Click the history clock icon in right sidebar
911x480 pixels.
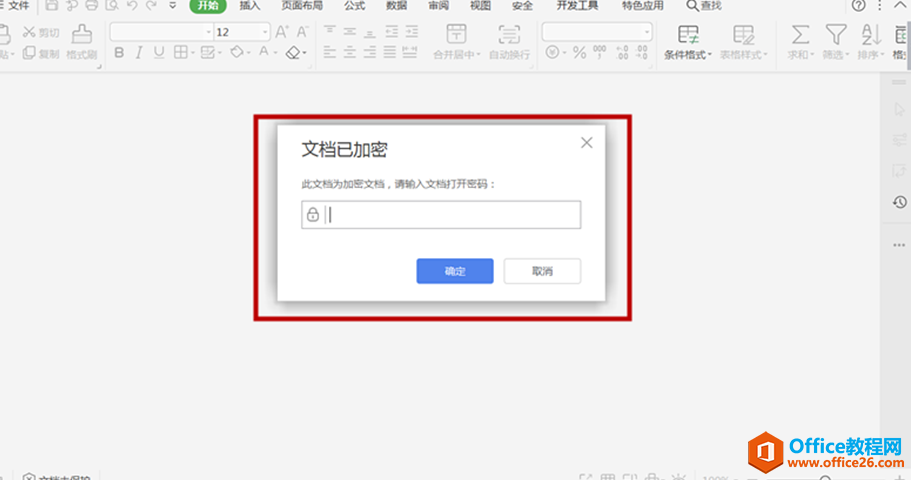[x=899, y=202]
